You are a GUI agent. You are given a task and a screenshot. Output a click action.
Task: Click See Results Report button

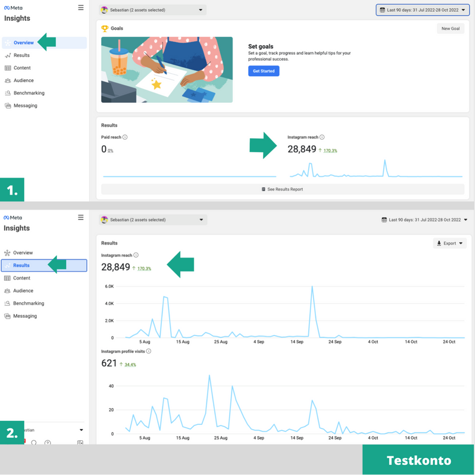[x=283, y=190]
